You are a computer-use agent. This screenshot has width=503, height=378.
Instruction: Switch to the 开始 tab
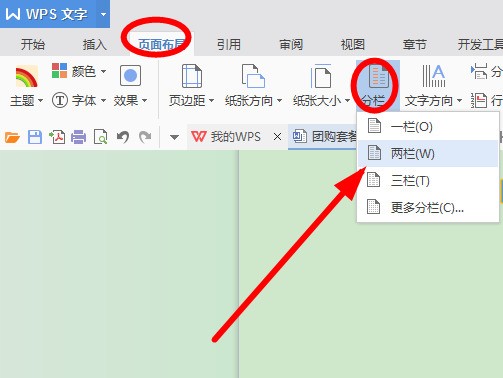(x=33, y=44)
